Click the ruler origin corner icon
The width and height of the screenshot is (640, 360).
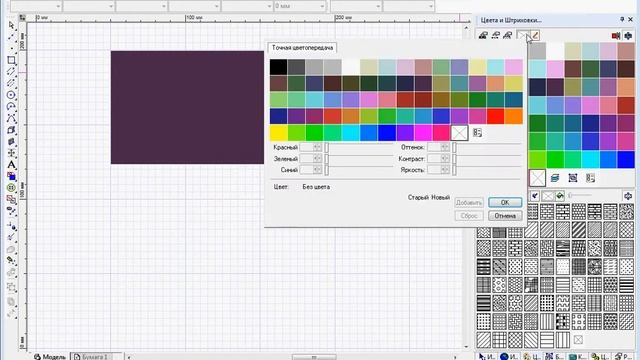22,18
